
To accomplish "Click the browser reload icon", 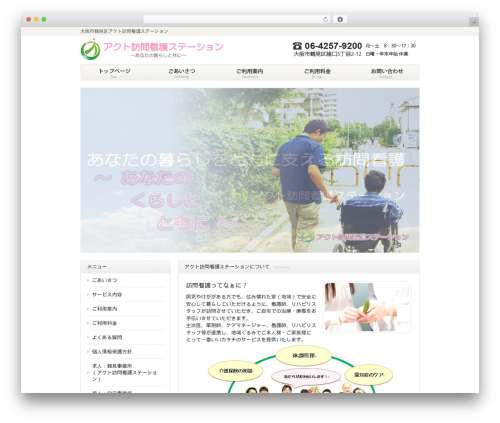I will pyautogui.click(x=325, y=19).
